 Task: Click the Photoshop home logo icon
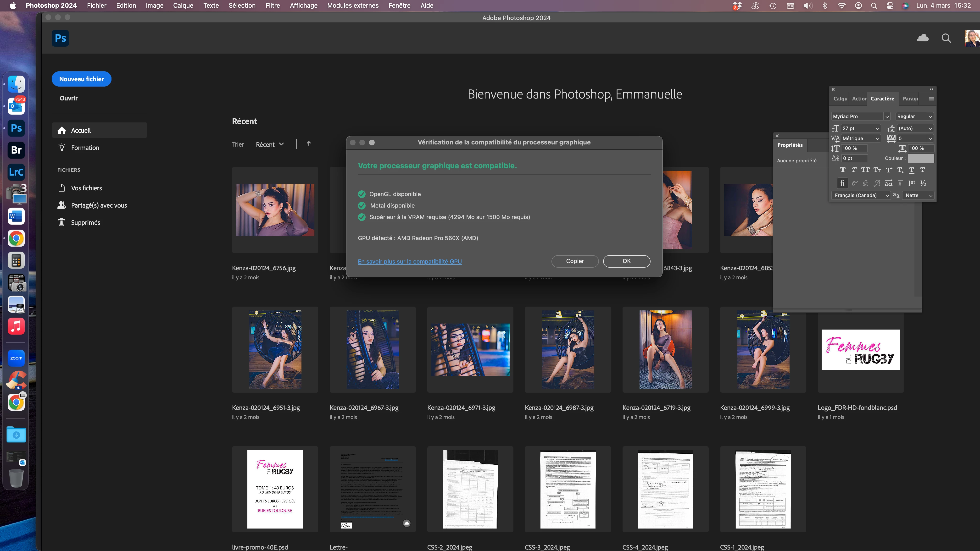tap(60, 38)
